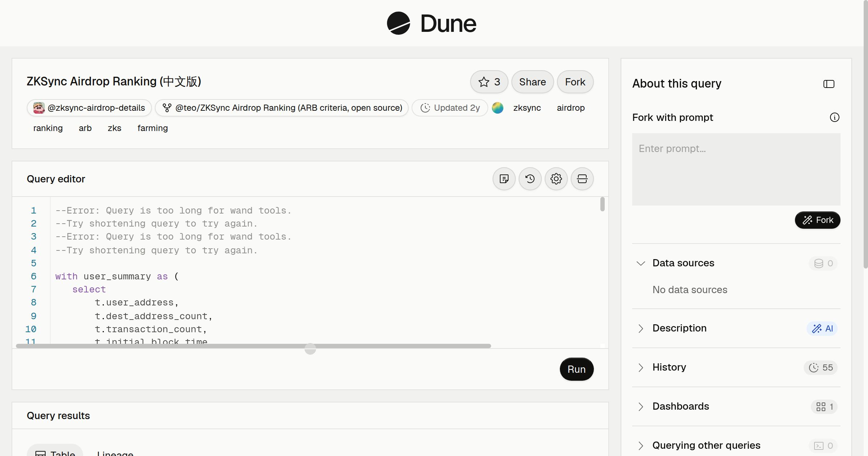Open the forked-from @teo/ZKSync Airdrop Ranking link
The image size is (868, 456).
coord(282,108)
